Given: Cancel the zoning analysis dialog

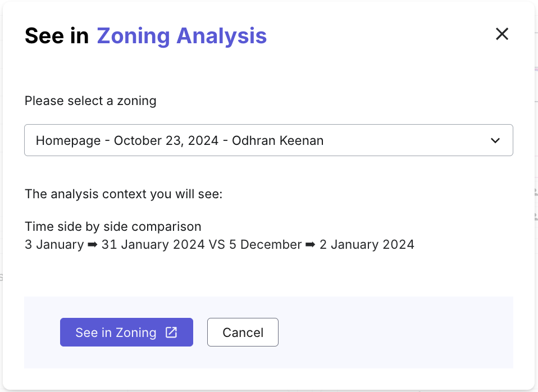Looking at the screenshot, I should pos(243,332).
